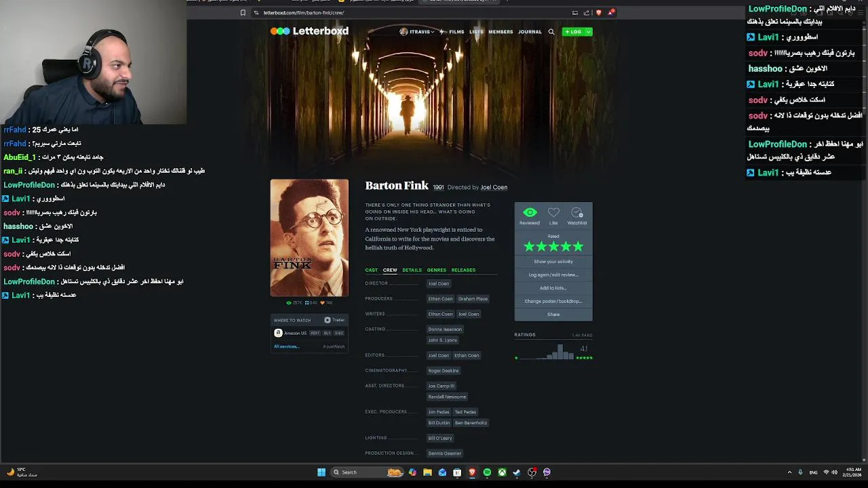Open the FILMS menu
The height and width of the screenshot is (488, 868).
[x=456, y=32]
